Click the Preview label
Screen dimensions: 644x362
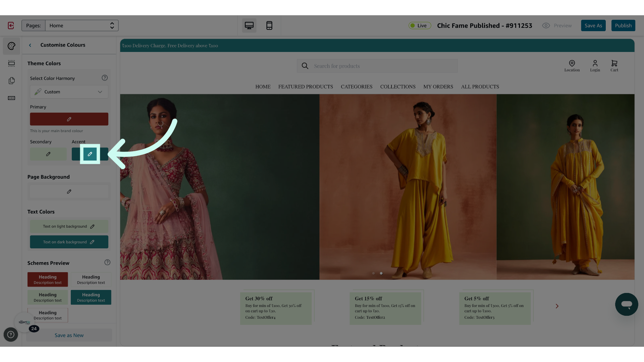coord(562,25)
